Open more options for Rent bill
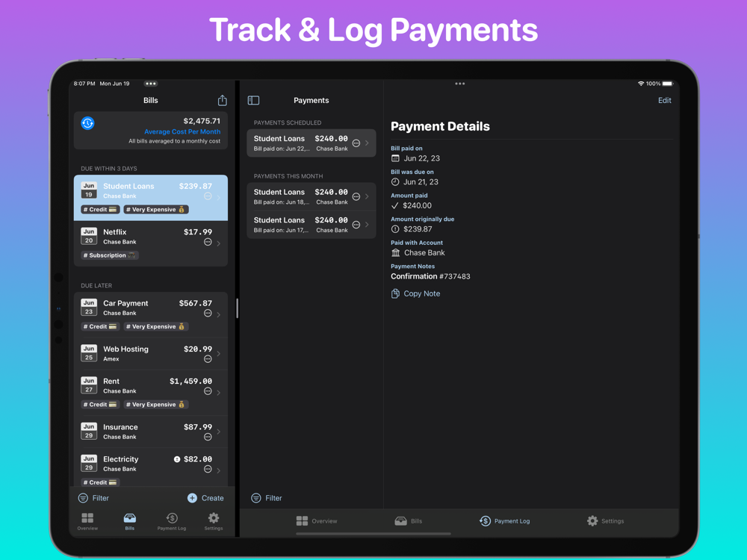 (x=208, y=391)
